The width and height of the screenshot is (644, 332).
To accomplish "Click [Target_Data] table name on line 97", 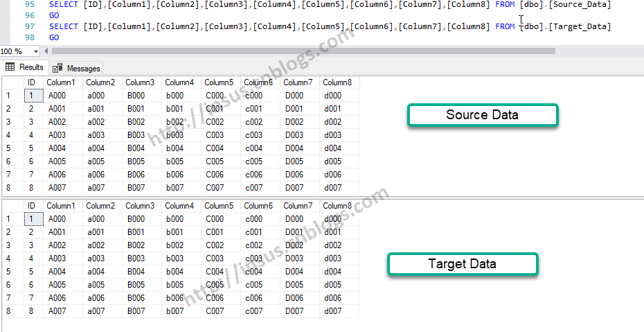I will [580, 26].
